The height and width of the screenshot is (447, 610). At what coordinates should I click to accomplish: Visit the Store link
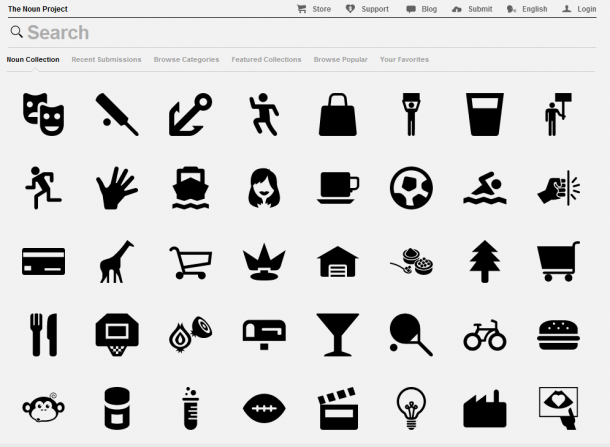click(x=314, y=9)
